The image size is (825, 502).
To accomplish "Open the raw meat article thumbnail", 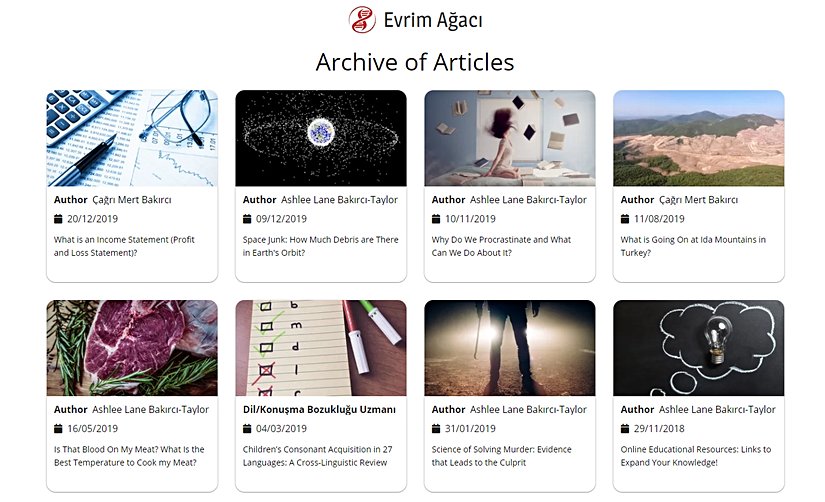I will click(132, 348).
